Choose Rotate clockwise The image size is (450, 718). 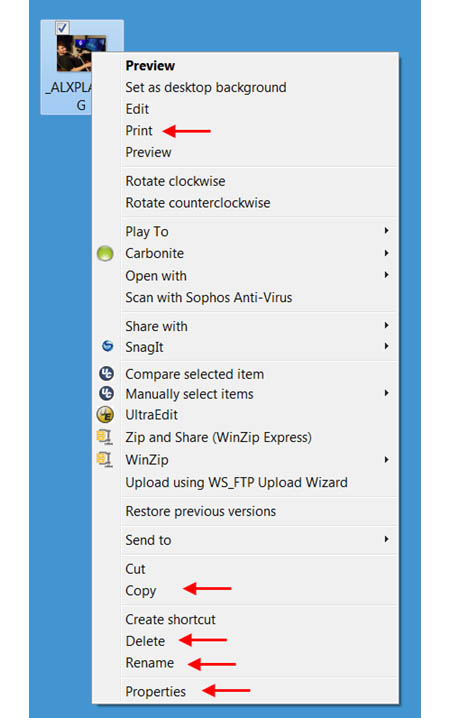[x=175, y=181]
